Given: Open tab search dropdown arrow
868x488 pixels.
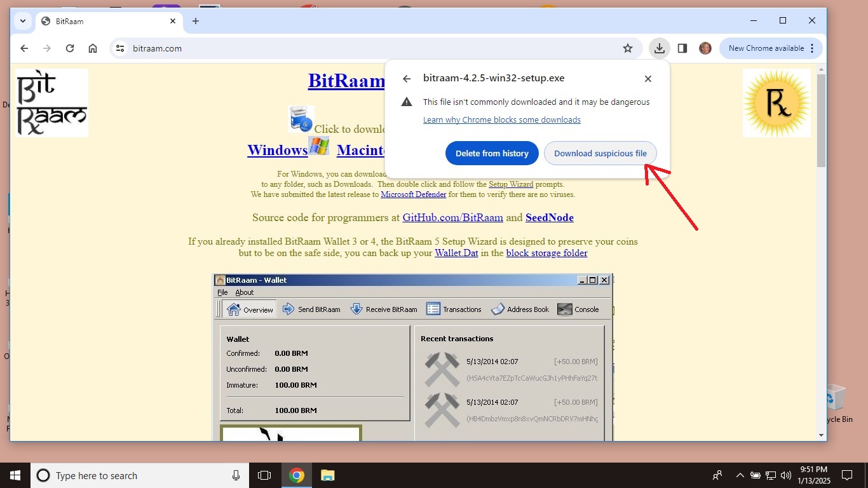Looking at the screenshot, I should click(x=23, y=21).
